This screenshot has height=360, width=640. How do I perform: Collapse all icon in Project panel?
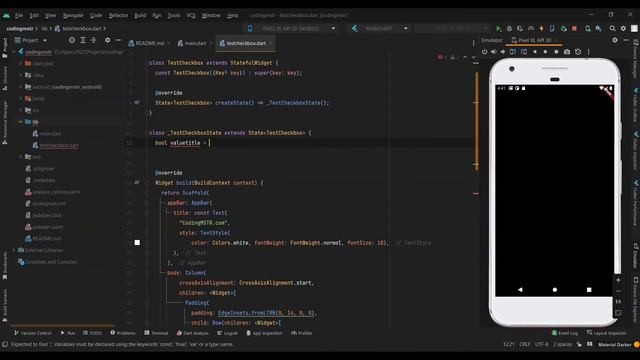[93, 40]
